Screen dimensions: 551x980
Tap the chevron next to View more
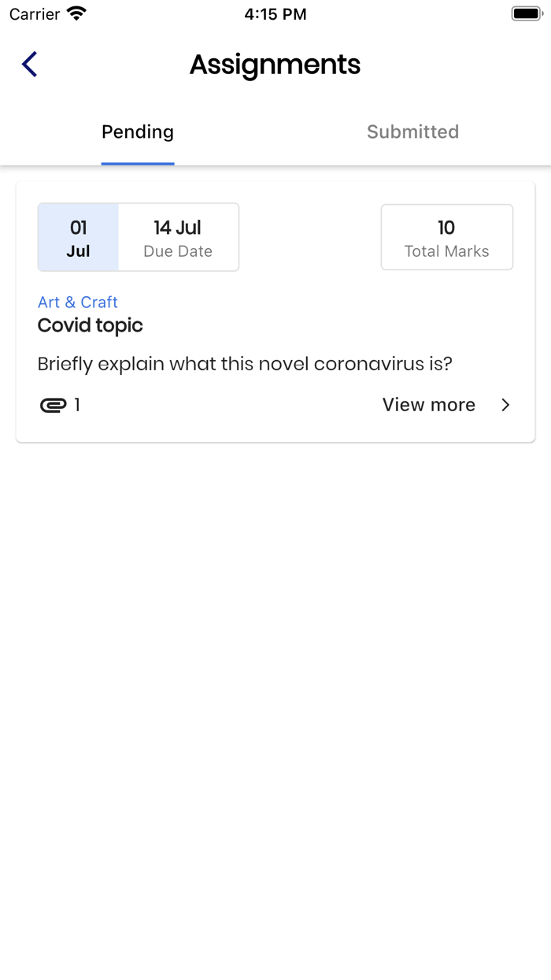[505, 405]
